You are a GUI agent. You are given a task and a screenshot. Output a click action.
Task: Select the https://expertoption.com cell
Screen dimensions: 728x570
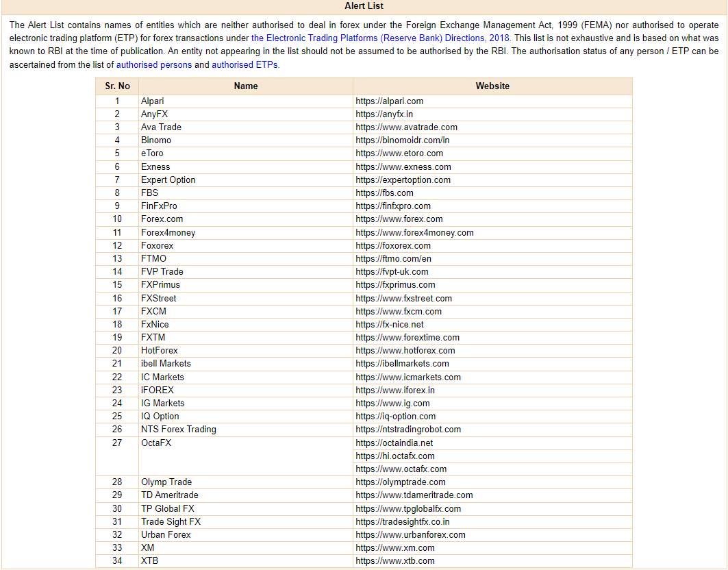492,179
